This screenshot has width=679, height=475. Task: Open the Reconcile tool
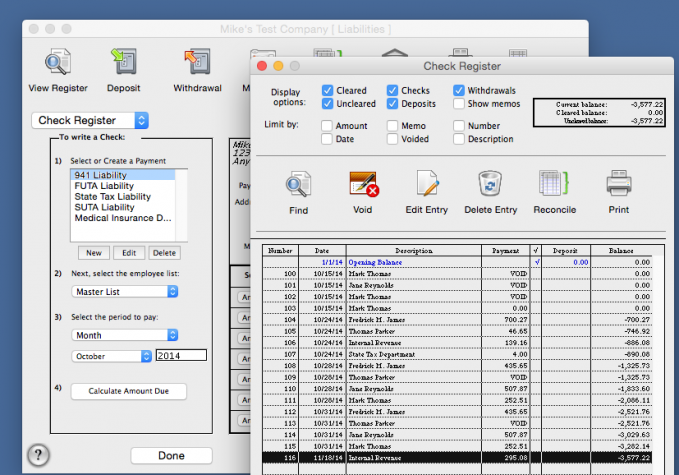pyautogui.click(x=554, y=184)
